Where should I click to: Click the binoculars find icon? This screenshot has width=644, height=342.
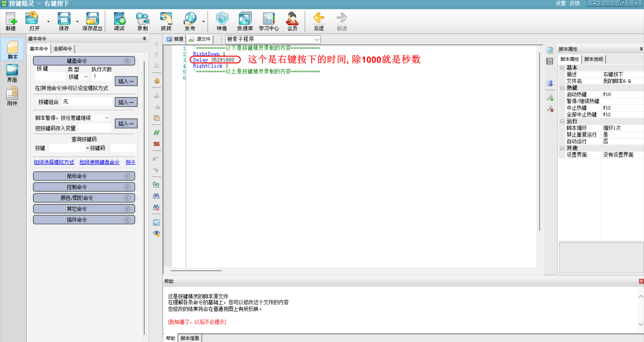pos(156,196)
